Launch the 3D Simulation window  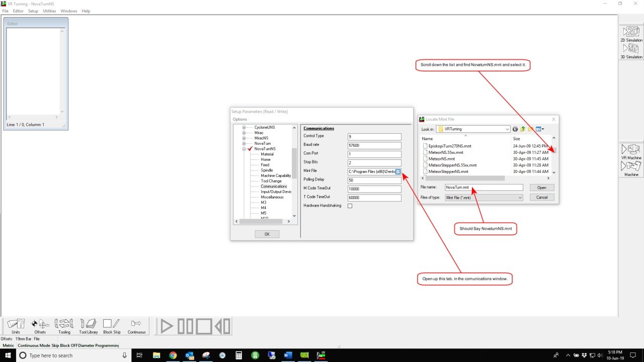631,50
